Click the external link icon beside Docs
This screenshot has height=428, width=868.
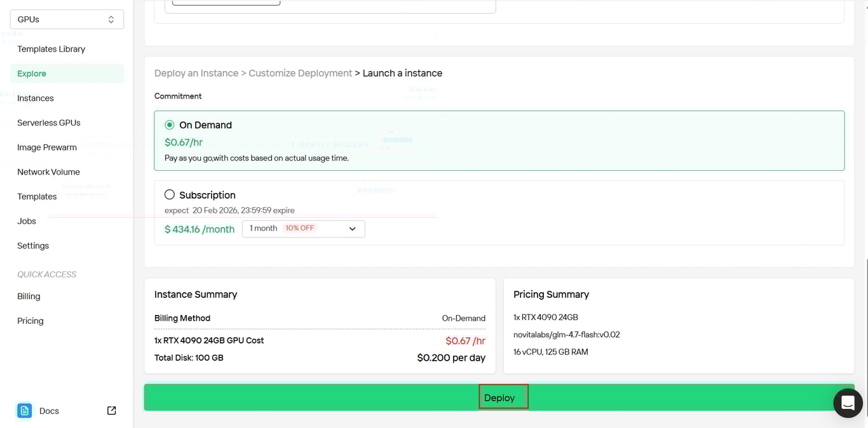[x=111, y=411]
